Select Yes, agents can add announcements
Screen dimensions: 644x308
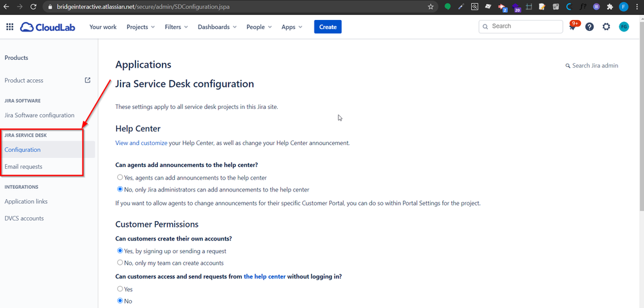pyautogui.click(x=120, y=177)
